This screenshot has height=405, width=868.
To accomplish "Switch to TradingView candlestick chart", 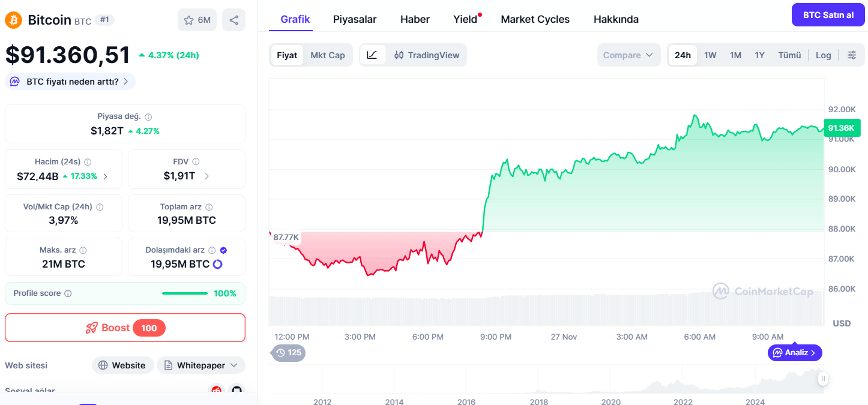I will point(427,55).
